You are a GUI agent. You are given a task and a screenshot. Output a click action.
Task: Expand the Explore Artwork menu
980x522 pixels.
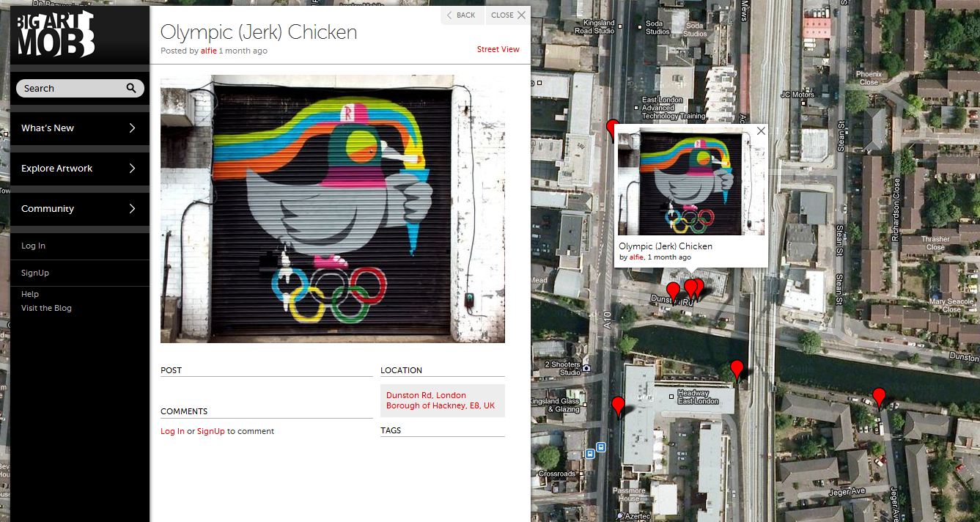[x=80, y=169]
